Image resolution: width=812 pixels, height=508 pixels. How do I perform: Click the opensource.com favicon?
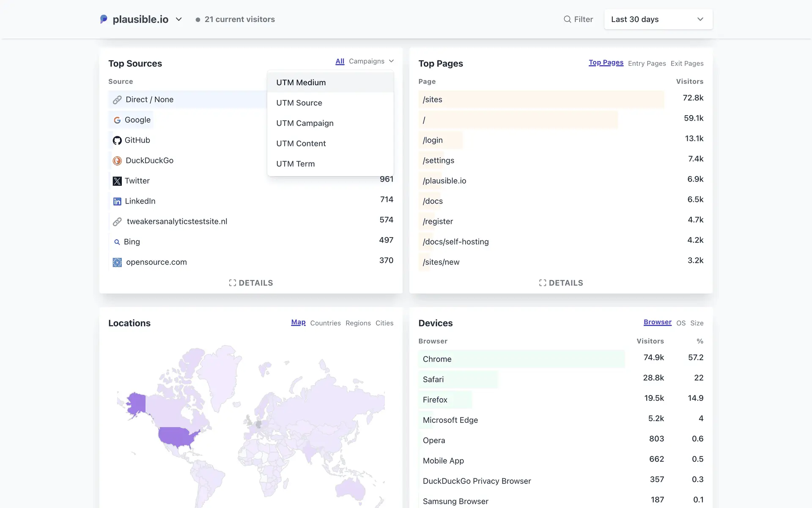pyautogui.click(x=117, y=262)
